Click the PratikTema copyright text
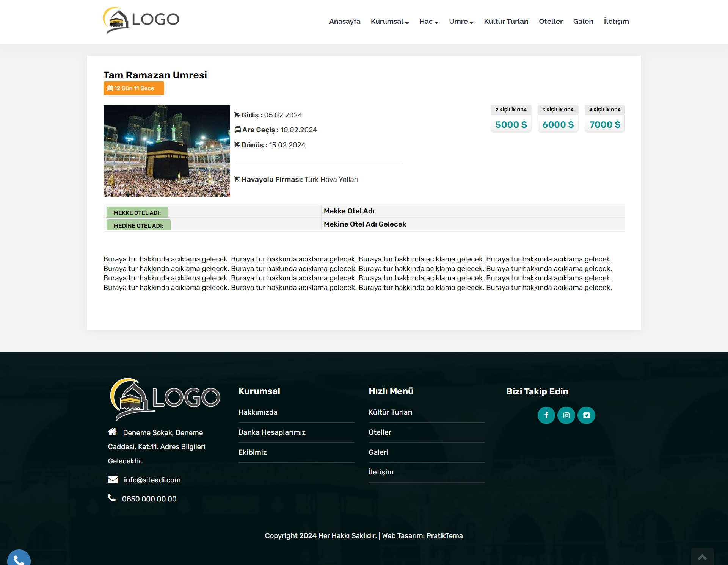Screen dimensions: 728x565 pyautogui.click(x=444, y=535)
